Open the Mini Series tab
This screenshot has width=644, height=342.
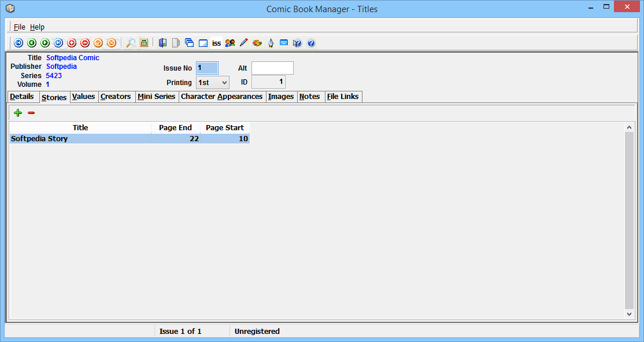157,97
